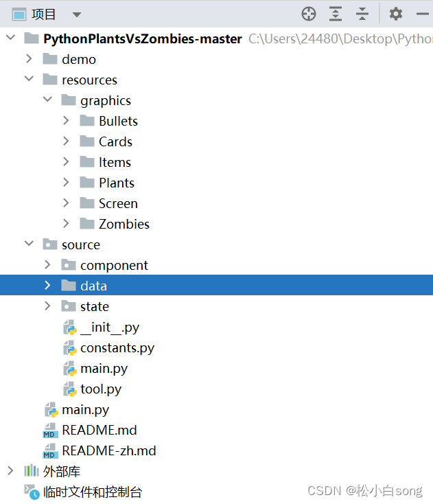Select the Plants folder
The image size is (433, 504).
(116, 183)
